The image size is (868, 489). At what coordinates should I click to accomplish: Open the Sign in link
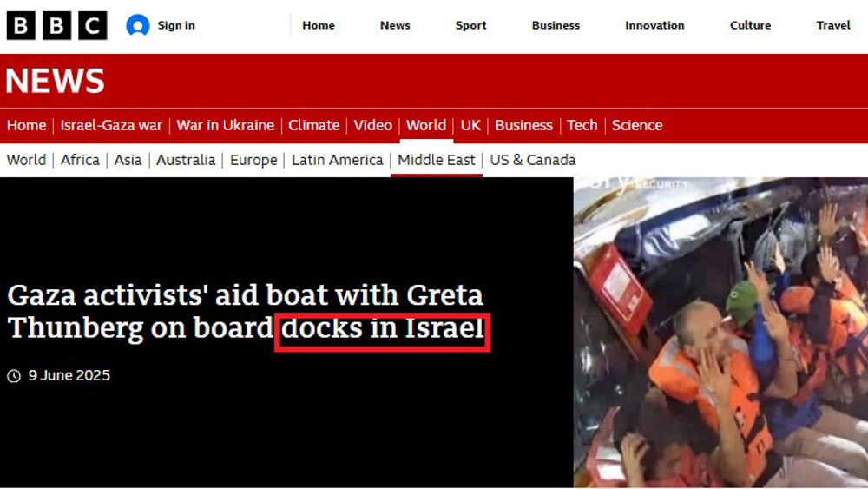click(176, 25)
